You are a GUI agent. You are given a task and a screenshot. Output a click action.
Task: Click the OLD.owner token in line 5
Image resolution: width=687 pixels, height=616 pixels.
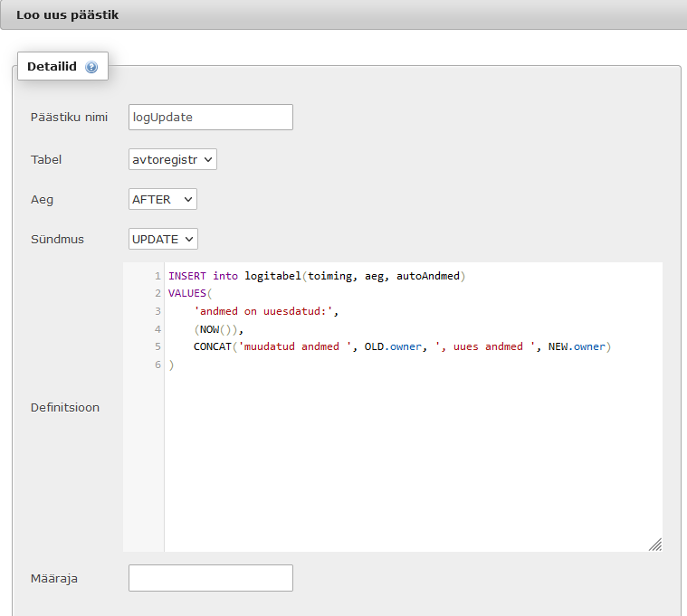(393, 346)
